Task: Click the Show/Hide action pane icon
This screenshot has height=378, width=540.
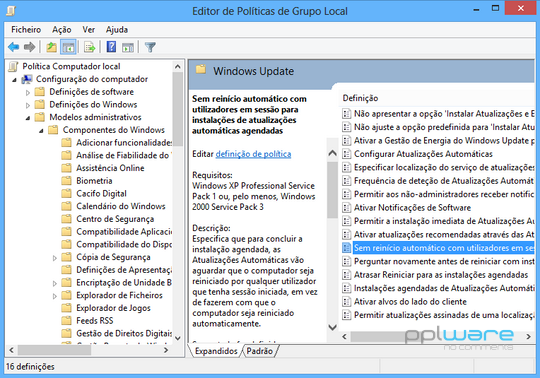Action: (x=128, y=47)
